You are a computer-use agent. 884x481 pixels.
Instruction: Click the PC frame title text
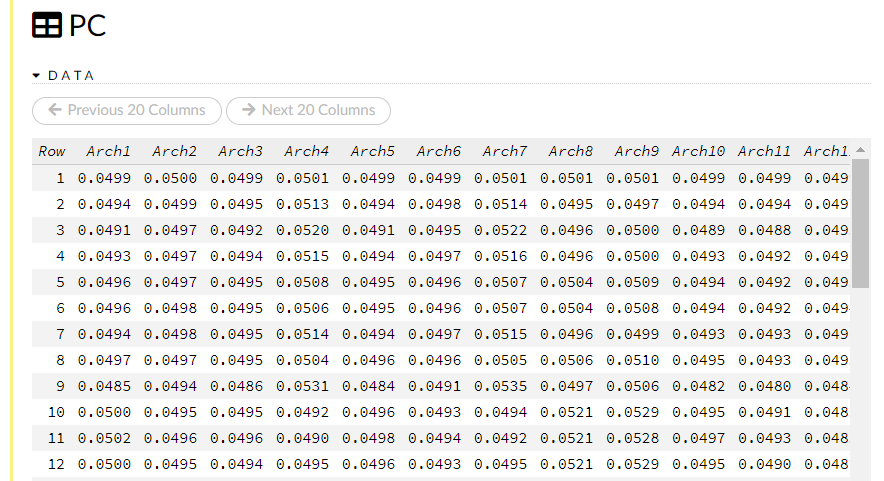tap(87, 26)
